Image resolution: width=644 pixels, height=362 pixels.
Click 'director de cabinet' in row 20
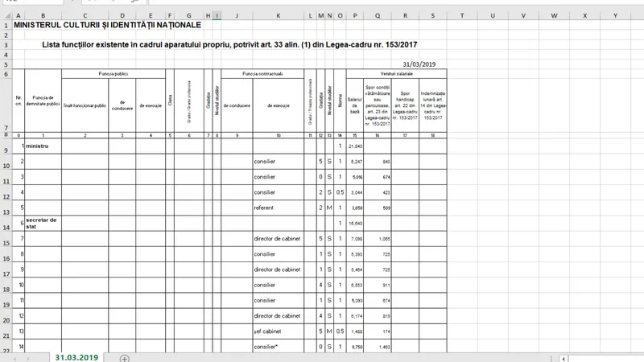point(278,316)
